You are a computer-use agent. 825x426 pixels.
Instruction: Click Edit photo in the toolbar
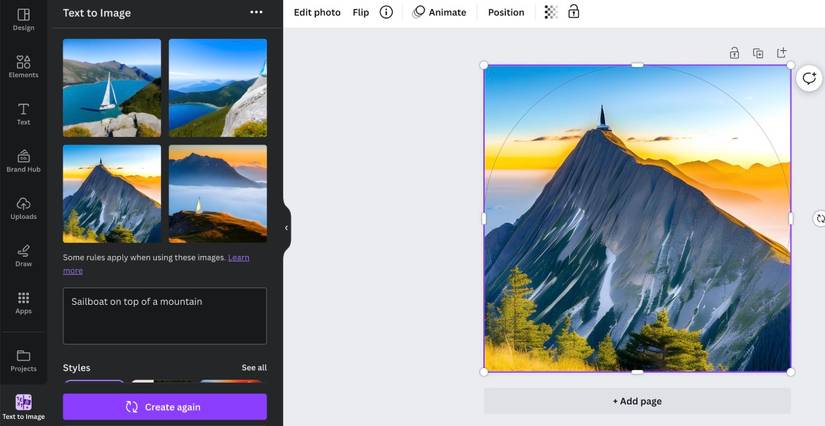point(317,12)
